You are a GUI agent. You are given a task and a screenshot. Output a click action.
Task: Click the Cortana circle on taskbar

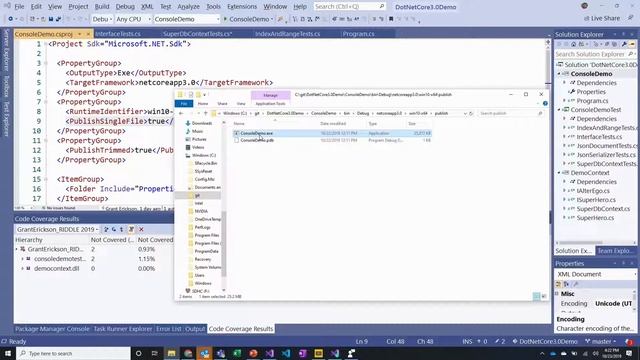coord(138,353)
